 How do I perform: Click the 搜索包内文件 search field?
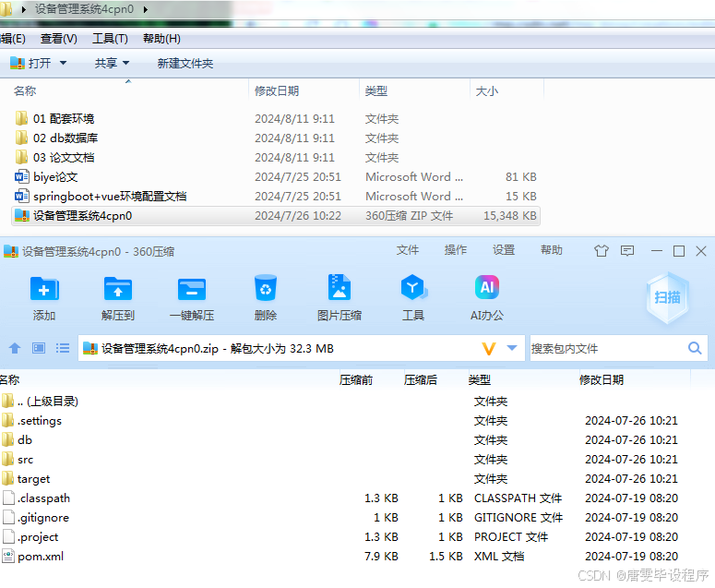click(608, 349)
